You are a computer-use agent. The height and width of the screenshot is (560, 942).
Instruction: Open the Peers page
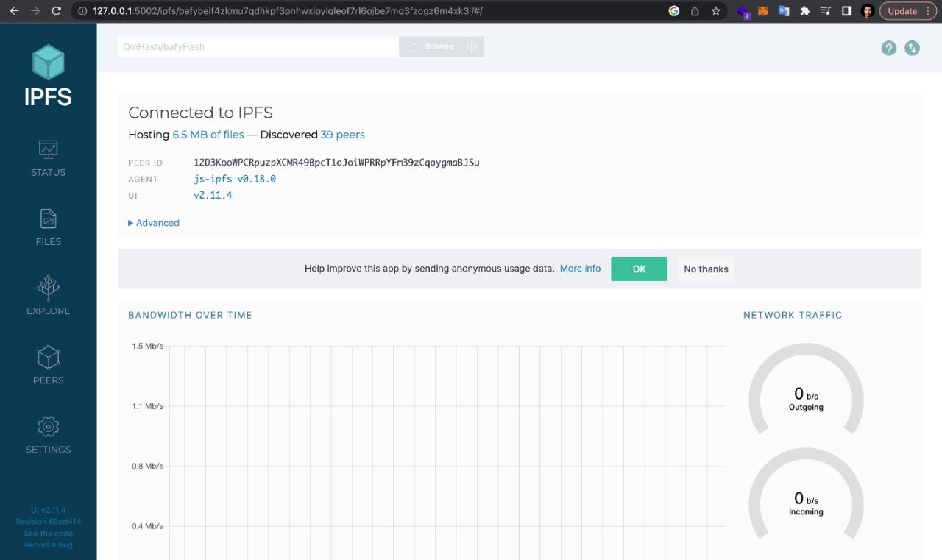tap(48, 366)
